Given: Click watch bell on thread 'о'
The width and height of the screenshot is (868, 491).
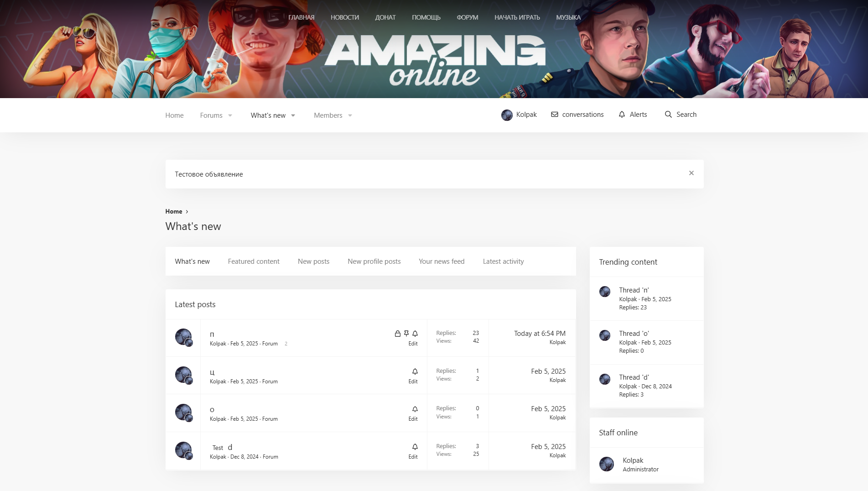Looking at the screenshot, I should 415,409.
